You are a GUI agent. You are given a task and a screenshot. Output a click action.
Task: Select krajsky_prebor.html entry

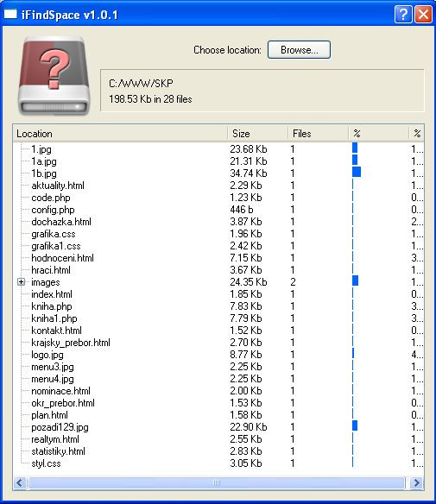pos(71,343)
